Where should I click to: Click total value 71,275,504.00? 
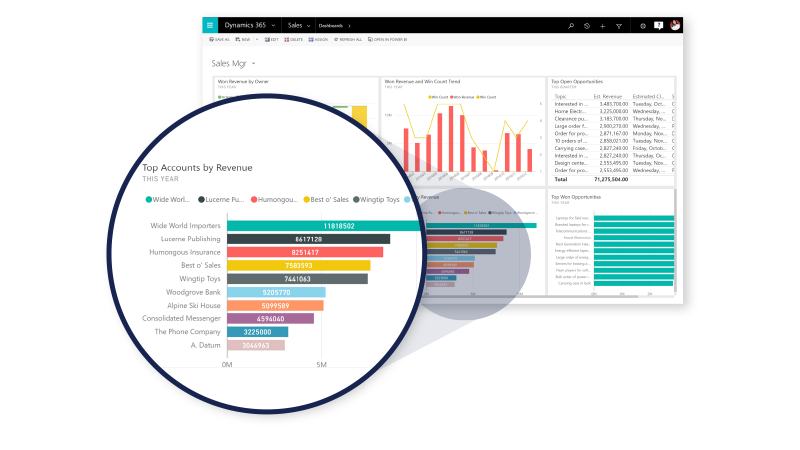[x=611, y=180]
